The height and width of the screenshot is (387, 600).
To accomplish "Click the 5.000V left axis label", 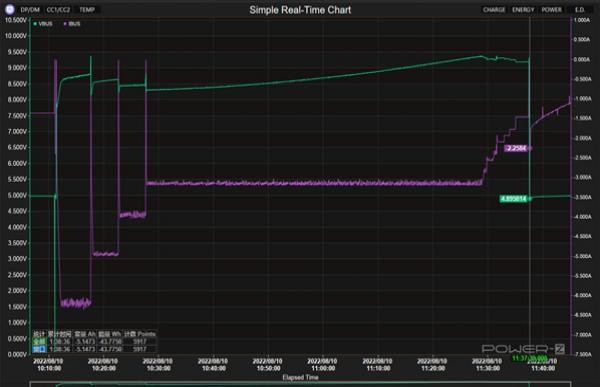I will (x=17, y=195).
